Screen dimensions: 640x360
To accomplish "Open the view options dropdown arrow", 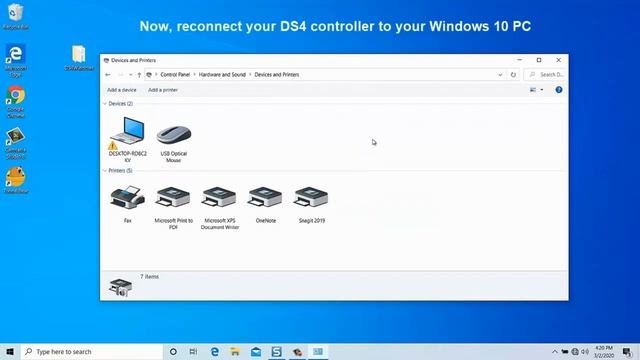I will pyautogui.click(x=542, y=90).
